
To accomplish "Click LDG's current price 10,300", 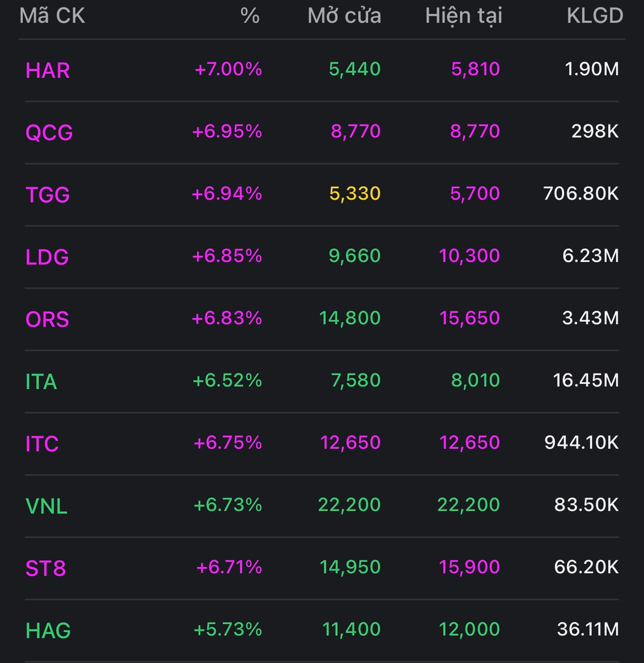I will 469,256.
